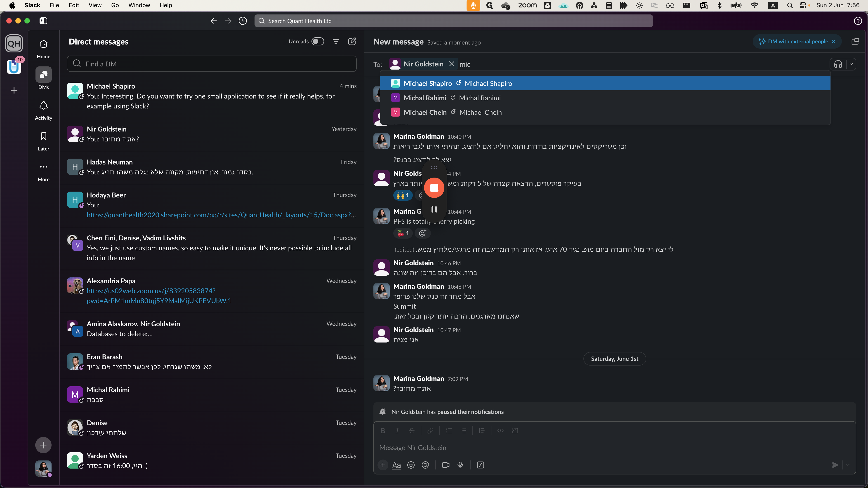Start a huddle with headphones icon
Image resolution: width=868 pixels, height=488 pixels.
(838, 64)
